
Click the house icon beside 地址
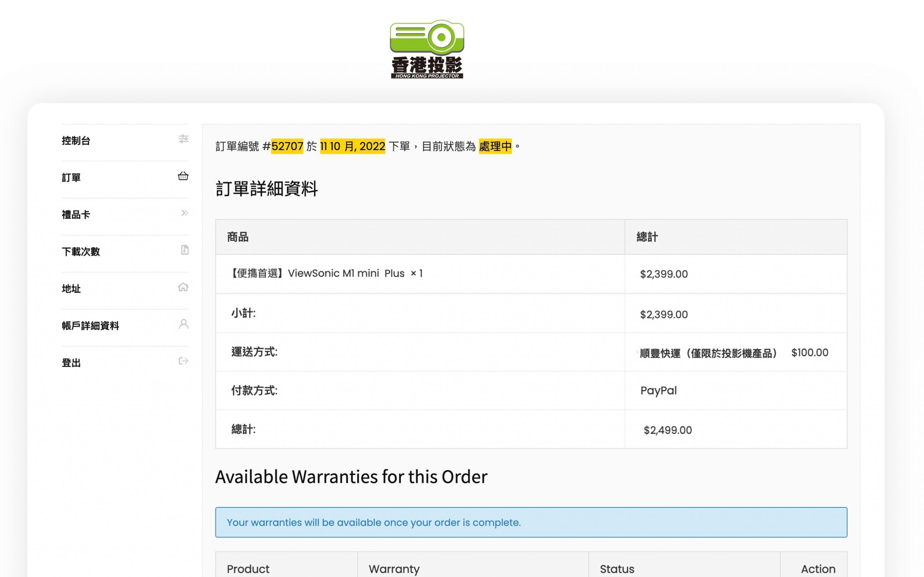(183, 287)
